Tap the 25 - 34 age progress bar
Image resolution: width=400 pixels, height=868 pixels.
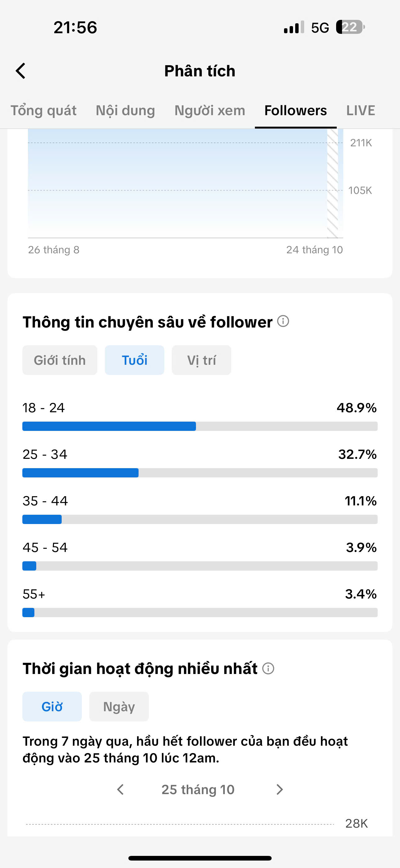point(200,473)
